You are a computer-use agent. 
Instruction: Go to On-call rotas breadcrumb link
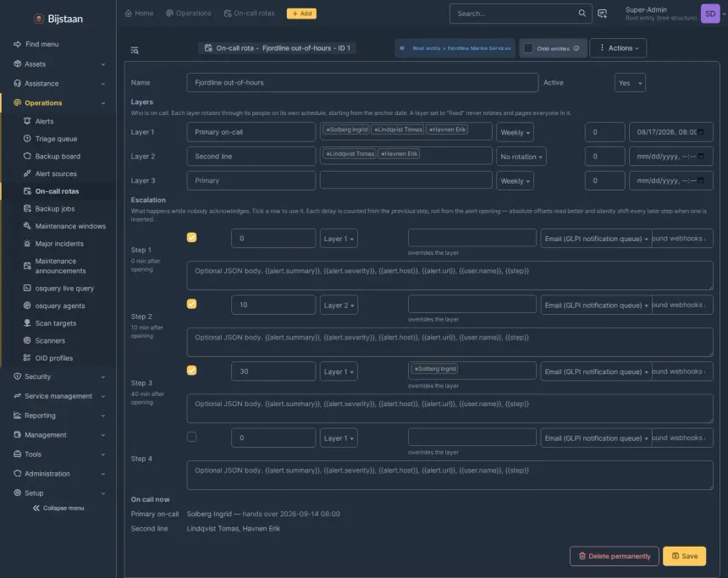click(x=250, y=13)
